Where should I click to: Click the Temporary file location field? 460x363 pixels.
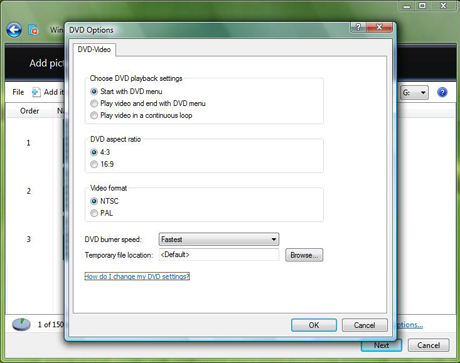tap(219, 255)
